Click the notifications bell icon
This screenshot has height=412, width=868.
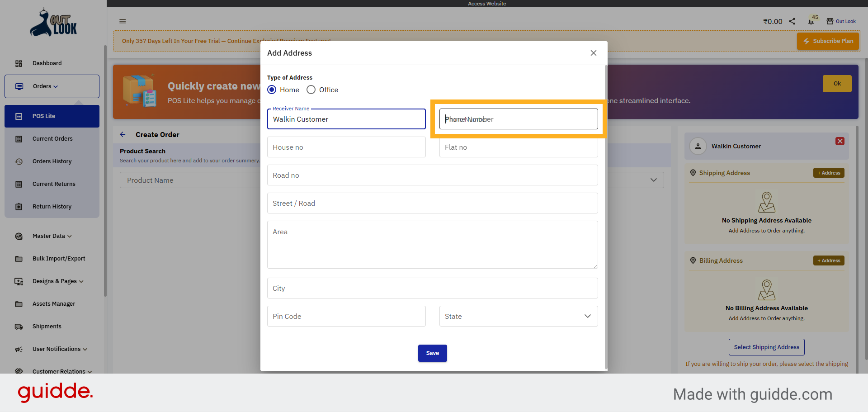[x=811, y=21]
